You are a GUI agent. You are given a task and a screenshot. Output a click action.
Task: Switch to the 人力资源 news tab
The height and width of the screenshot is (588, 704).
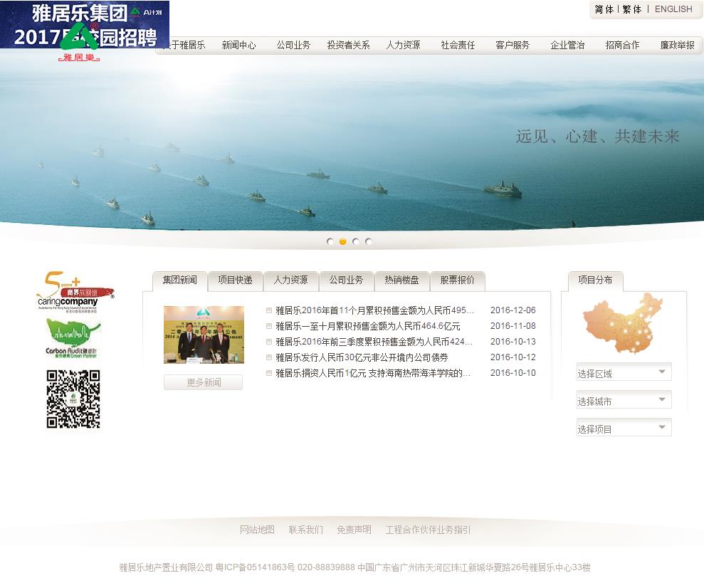290,280
